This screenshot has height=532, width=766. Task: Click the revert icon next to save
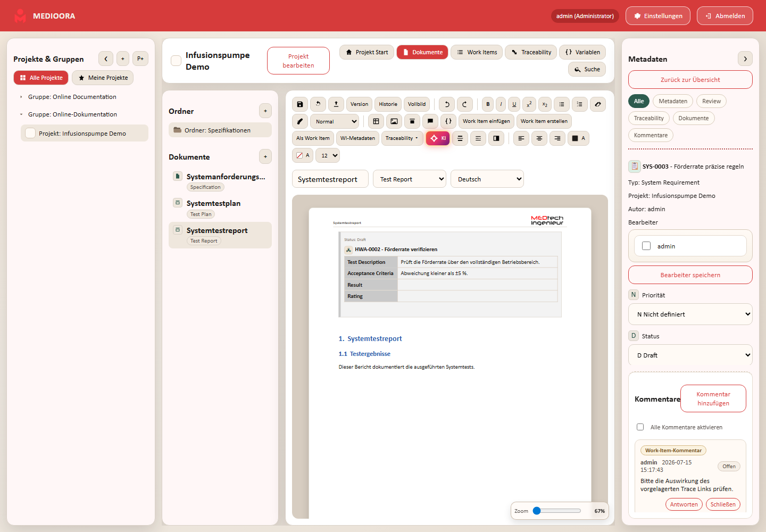point(318,104)
